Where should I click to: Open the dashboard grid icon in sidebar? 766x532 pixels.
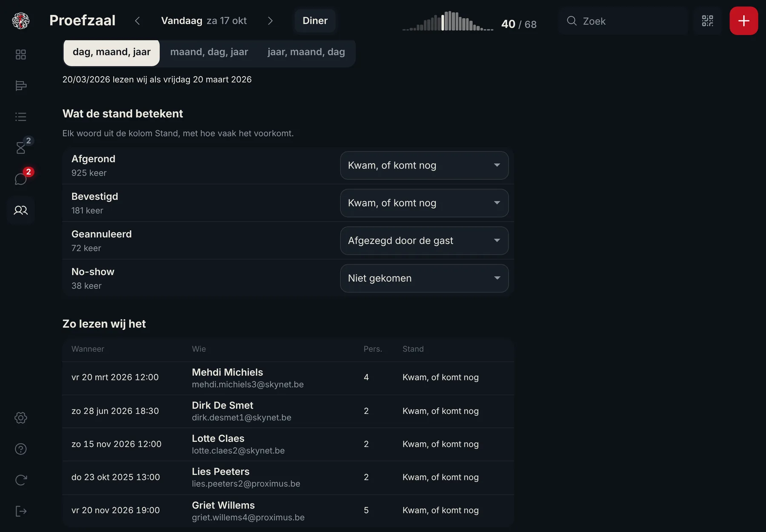[x=20, y=54]
